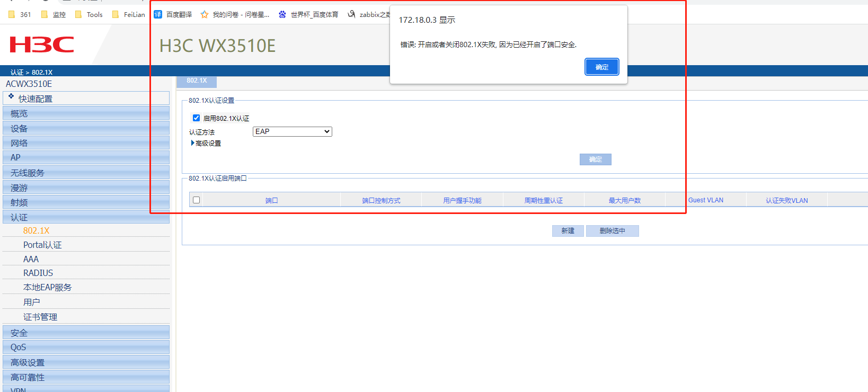Click the 802.1X认证设置 section title
Screen dimensions: 868x392
point(211,101)
